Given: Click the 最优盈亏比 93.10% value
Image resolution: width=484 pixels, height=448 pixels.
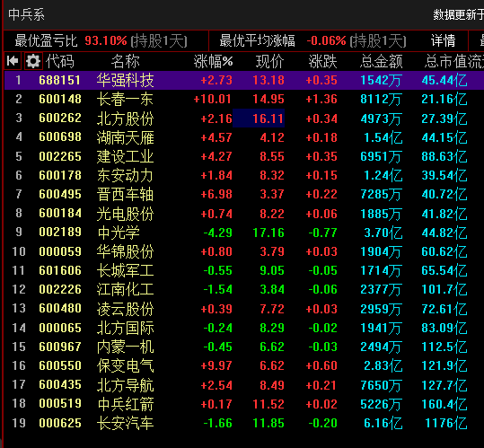Looking at the screenshot, I should point(106,40).
